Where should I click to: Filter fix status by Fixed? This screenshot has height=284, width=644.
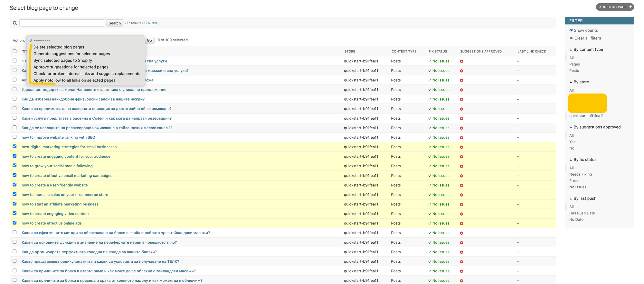pos(574,181)
